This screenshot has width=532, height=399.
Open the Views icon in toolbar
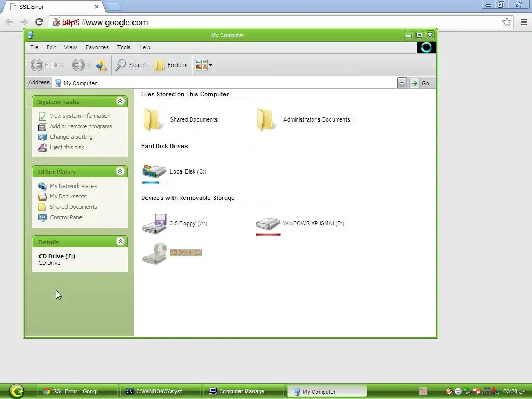[202, 65]
